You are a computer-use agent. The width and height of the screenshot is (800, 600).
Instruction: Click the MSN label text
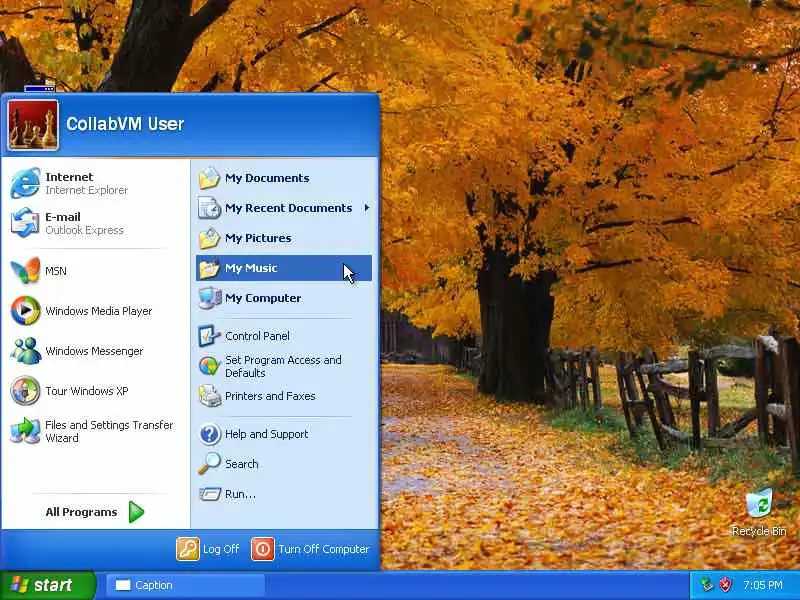[x=56, y=271]
